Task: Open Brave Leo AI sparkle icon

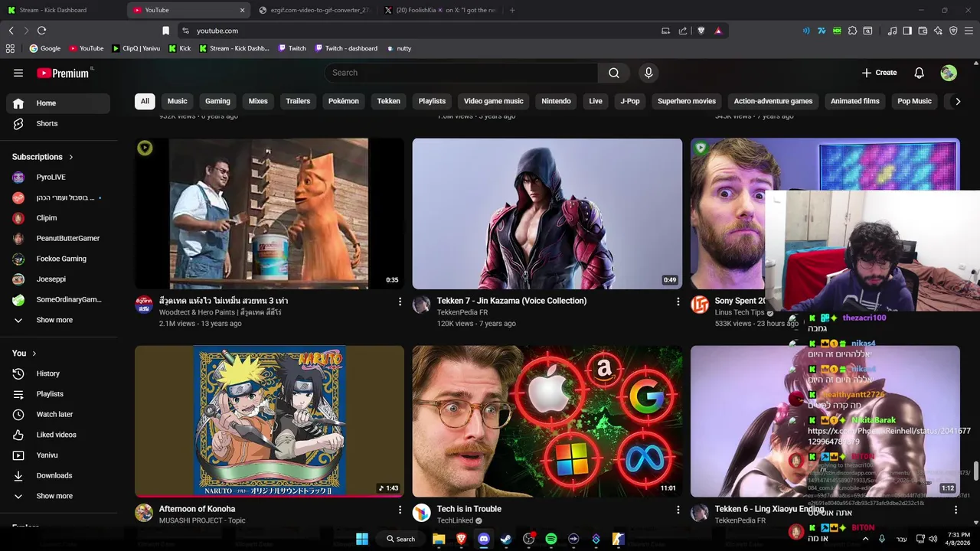Action: point(938,31)
